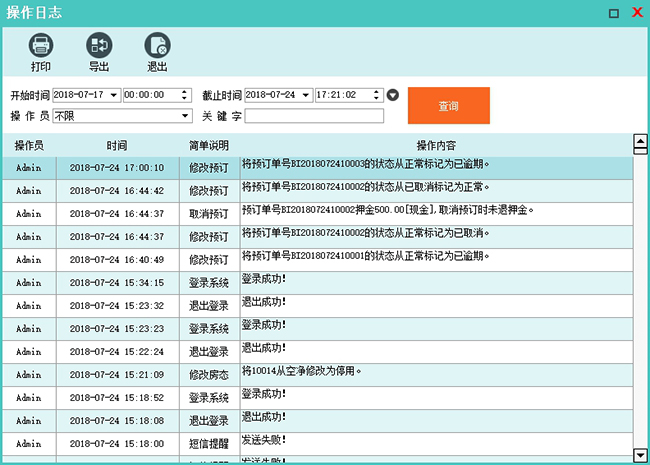Click the 操作员 column header
This screenshot has height=465, width=650.
click(x=29, y=145)
